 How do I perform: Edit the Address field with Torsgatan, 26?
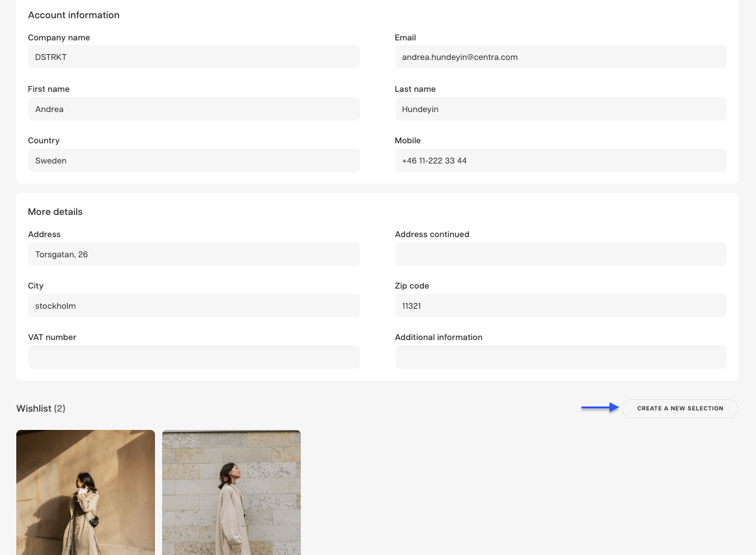pyautogui.click(x=193, y=255)
